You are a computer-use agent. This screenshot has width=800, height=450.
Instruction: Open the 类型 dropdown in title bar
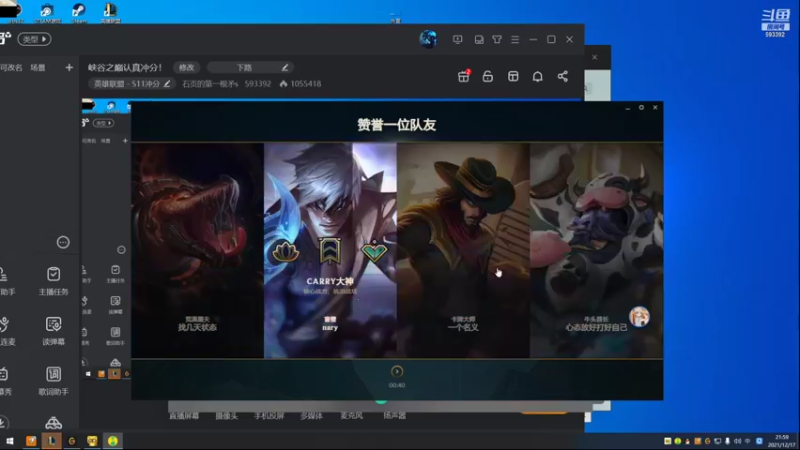tap(34, 39)
